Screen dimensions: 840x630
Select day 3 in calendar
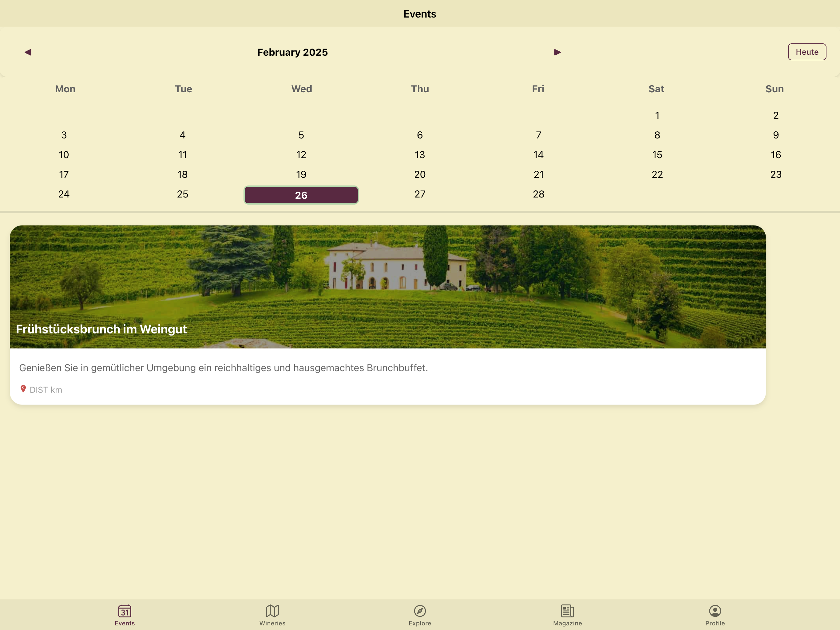point(64,135)
